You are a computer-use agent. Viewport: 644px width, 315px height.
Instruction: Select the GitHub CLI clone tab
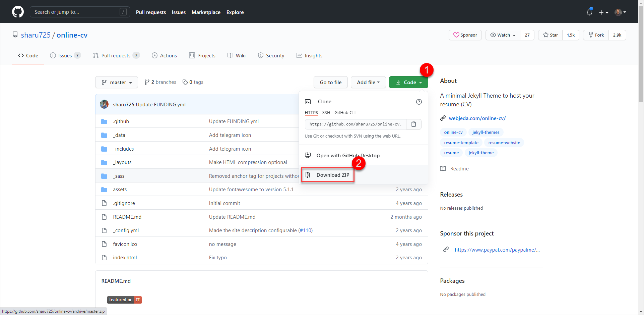(x=345, y=113)
